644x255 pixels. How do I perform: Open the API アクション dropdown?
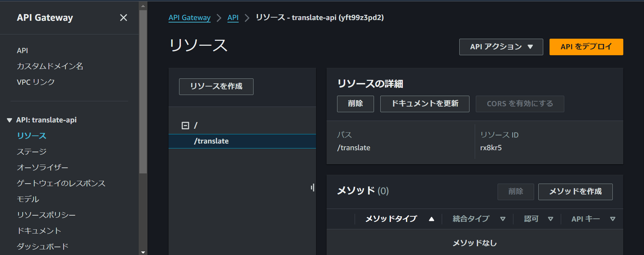pyautogui.click(x=501, y=47)
